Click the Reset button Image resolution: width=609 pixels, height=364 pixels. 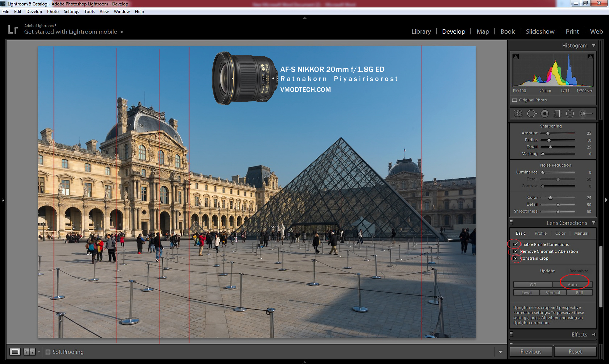tap(575, 352)
